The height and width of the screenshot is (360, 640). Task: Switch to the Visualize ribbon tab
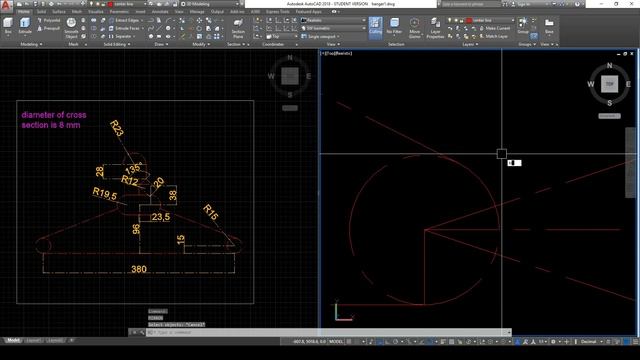click(96, 12)
